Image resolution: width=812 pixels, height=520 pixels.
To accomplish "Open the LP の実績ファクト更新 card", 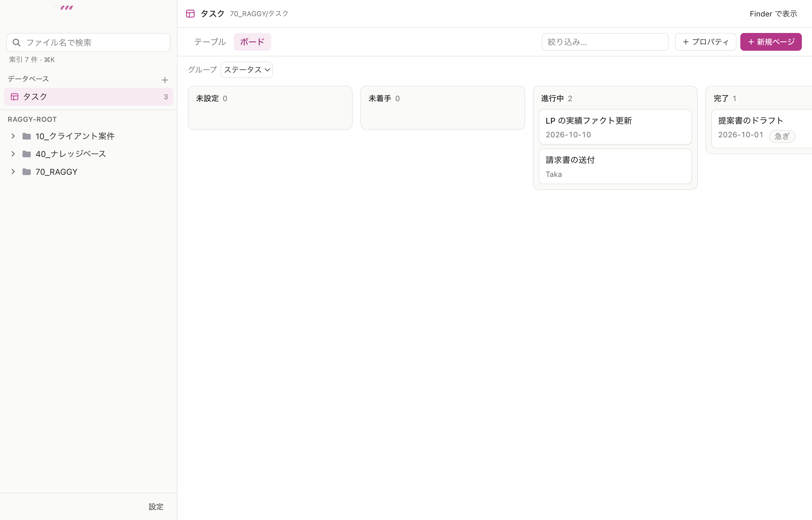I will 615,127.
